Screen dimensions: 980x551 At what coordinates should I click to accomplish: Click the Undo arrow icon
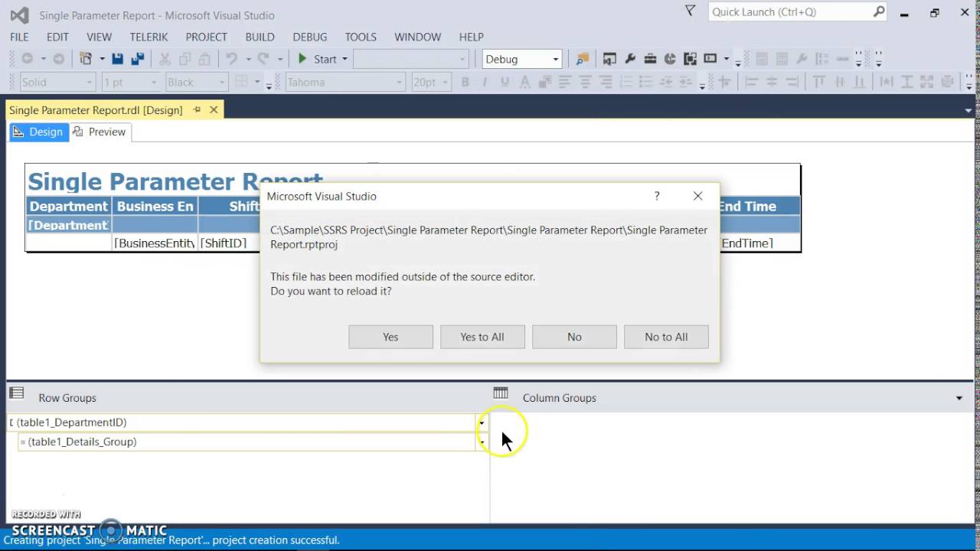coord(231,59)
